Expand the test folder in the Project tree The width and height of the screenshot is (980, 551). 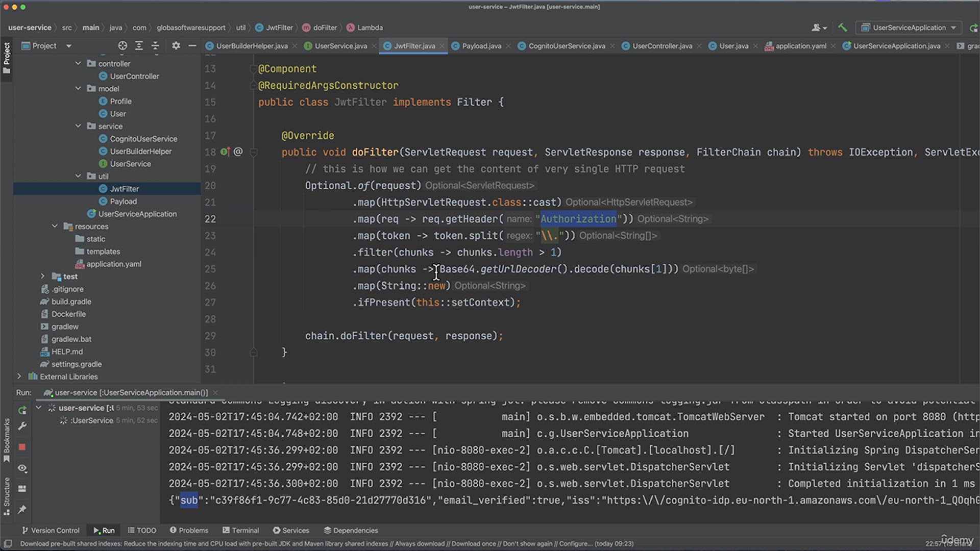(x=42, y=276)
